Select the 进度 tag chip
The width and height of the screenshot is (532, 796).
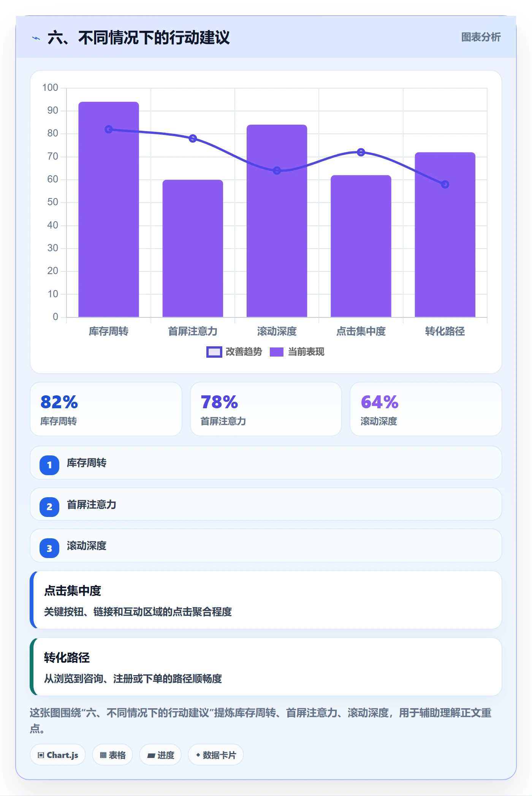point(160,755)
